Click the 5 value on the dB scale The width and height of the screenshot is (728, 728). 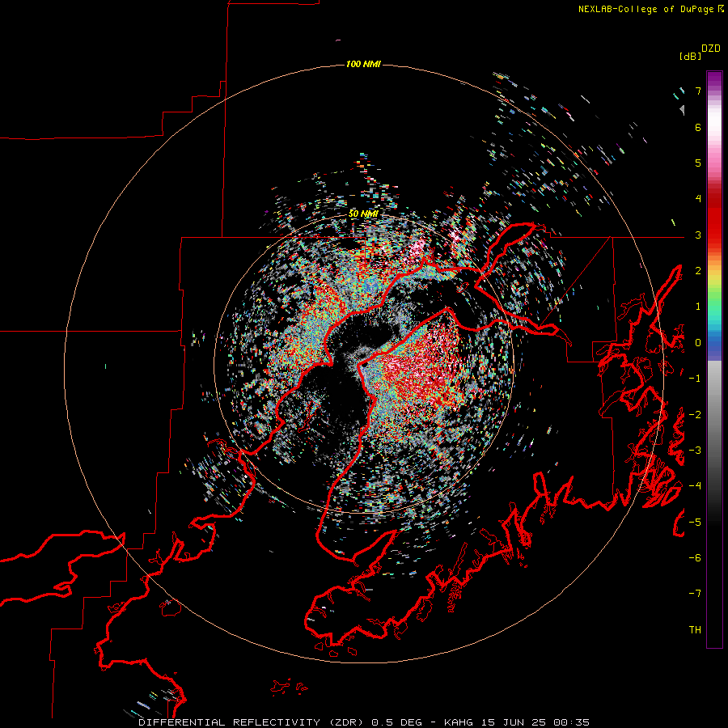(x=698, y=163)
